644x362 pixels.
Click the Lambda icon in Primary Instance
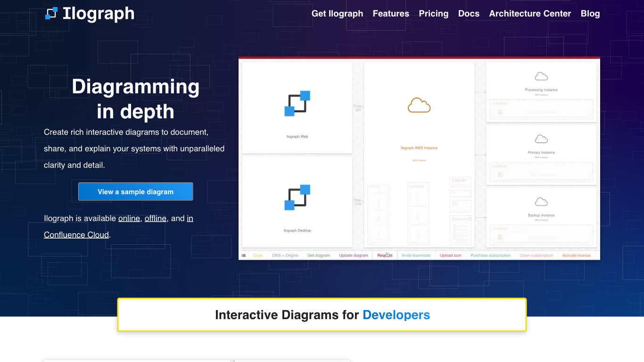(x=500, y=175)
